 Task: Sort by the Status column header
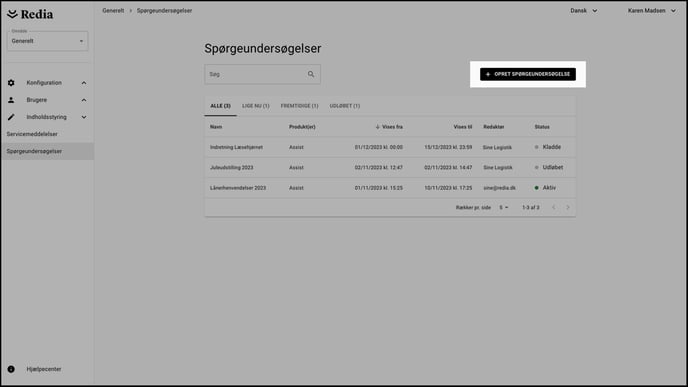(542, 127)
